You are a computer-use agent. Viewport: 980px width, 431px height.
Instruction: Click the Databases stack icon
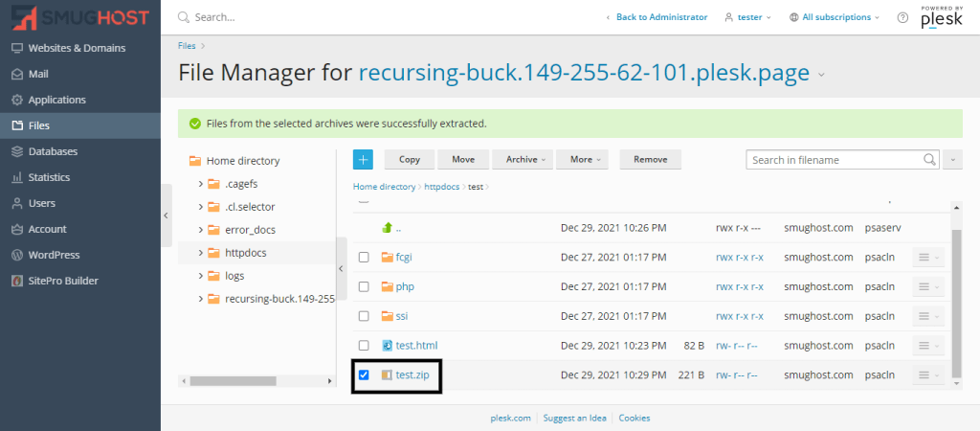tap(17, 151)
